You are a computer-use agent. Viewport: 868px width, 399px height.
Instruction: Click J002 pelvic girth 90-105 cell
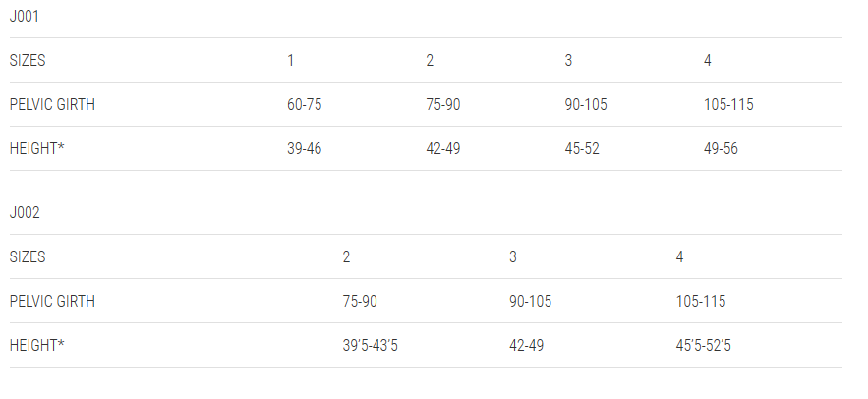pyautogui.click(x=530, y=301)
